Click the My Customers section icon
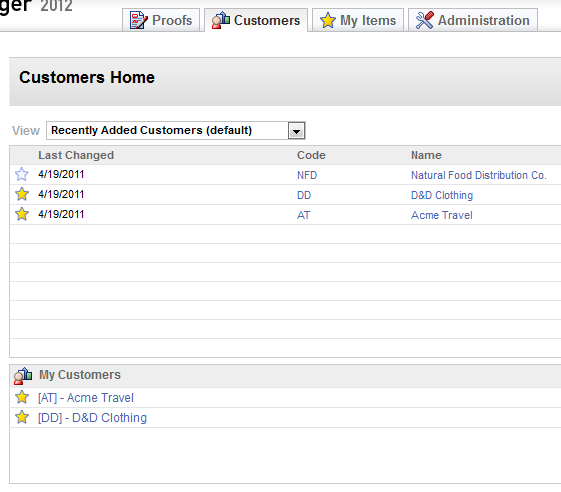The width and height of the screenshot is (561, 492). click(x=23, y=375)
